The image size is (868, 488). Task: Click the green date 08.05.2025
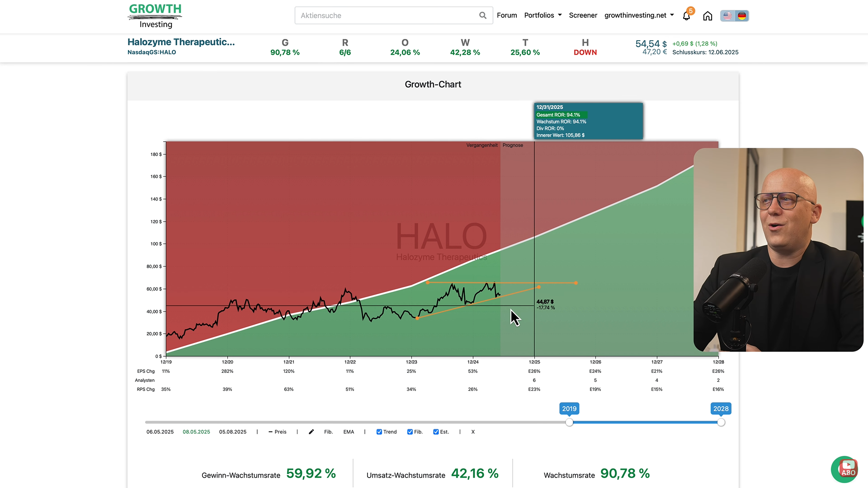[196, 432]
